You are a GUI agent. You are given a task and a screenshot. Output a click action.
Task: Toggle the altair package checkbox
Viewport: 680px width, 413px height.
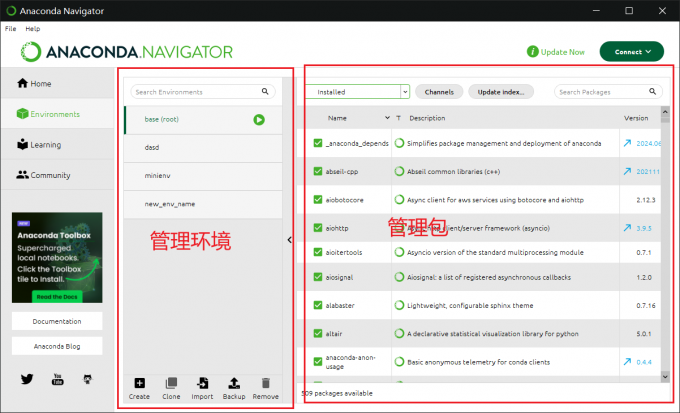[x=318, y=333]
